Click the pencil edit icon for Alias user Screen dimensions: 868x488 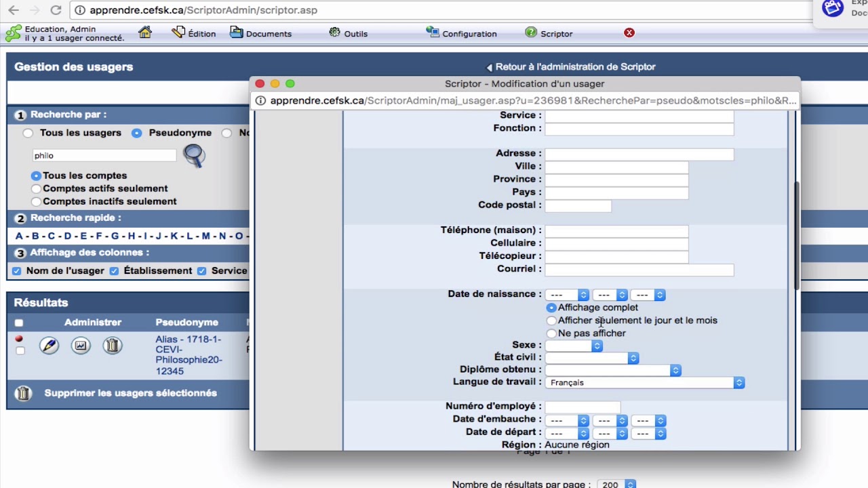tap(49, 346)
